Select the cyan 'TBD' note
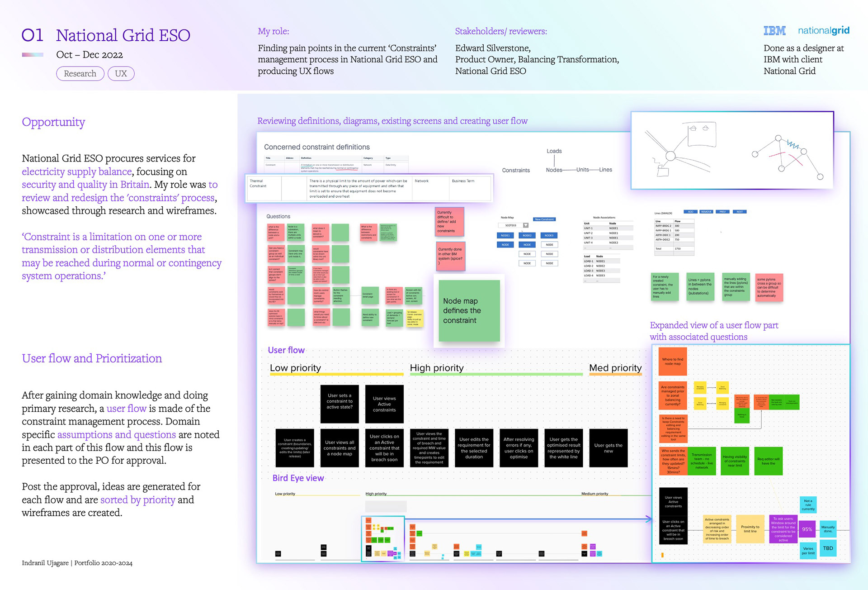868x590 pixels. (x=828, y=548)
